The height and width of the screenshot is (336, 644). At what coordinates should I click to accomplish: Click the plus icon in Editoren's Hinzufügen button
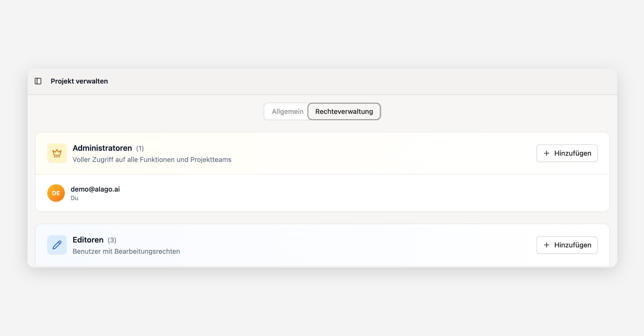pos(547,245)
